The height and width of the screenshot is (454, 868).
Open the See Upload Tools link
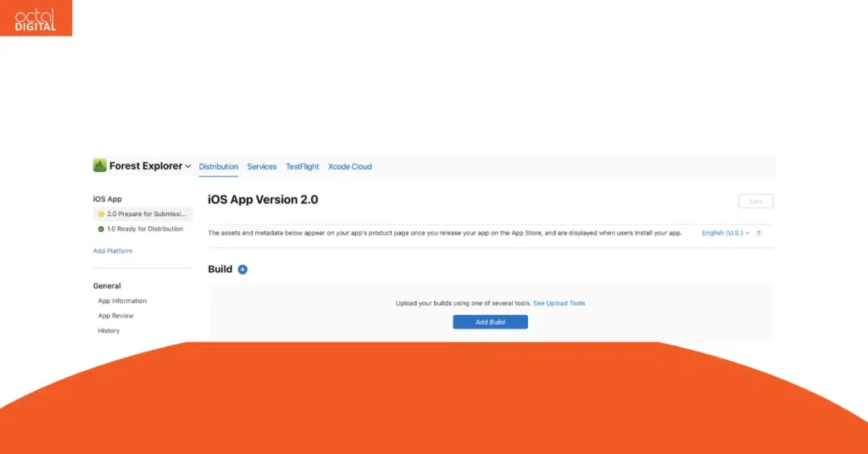pos(559,303)
